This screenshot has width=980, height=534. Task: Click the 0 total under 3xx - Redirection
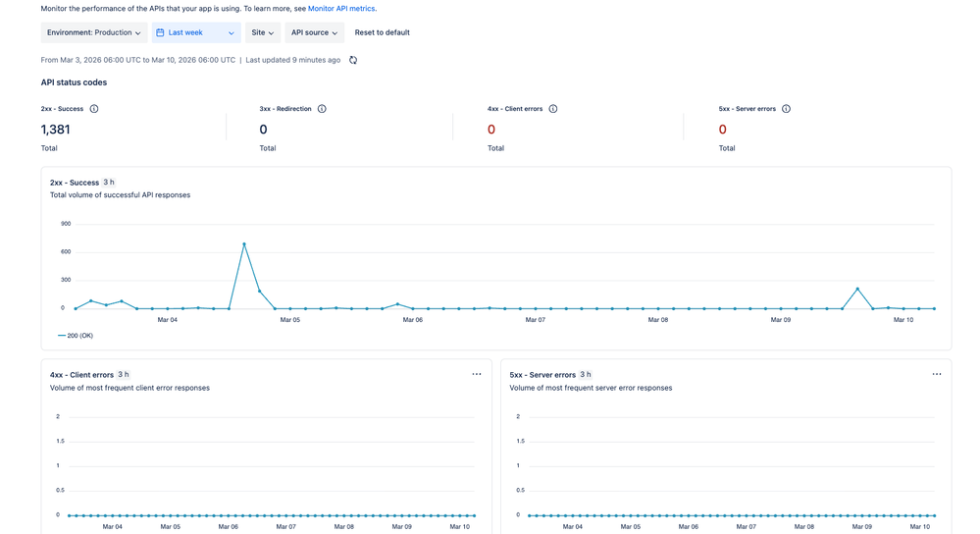click(x=263, y=130)
